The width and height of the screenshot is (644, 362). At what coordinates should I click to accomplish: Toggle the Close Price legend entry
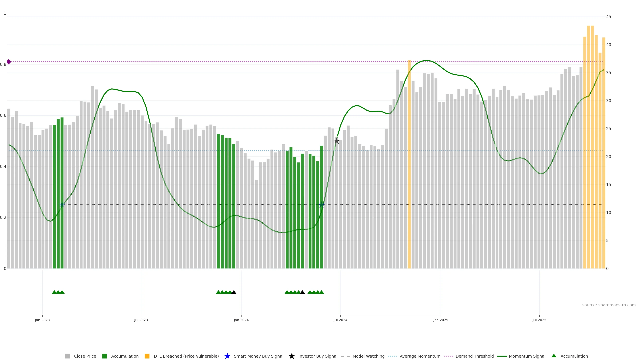click(x=85, y=356)
